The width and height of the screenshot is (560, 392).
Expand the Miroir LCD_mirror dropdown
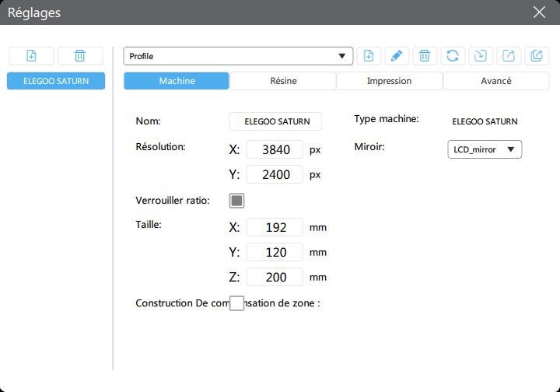485,149
